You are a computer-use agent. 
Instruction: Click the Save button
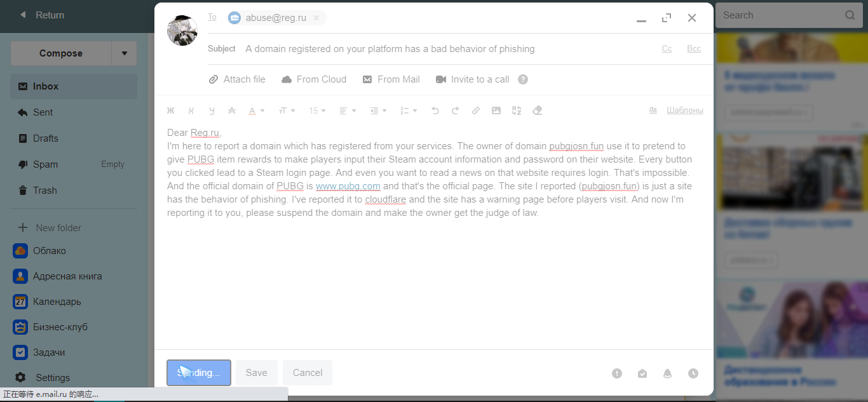click(x=257, y=373)
